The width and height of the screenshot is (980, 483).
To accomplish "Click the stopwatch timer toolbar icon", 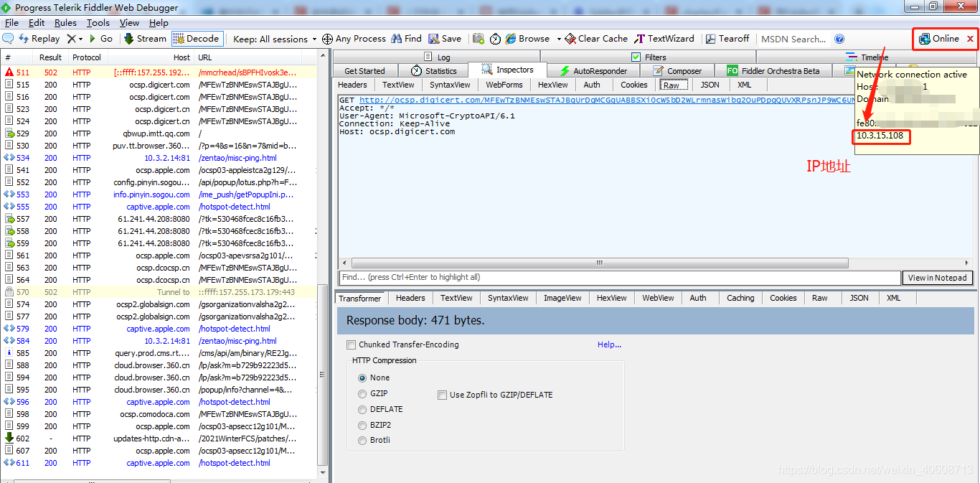I will pyautogui.click(x=495, y=39).
